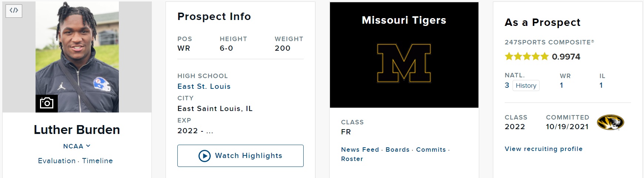The height and width of the screenshot is (178, 644).
Task: Open photo gallery via camera icon
Action: (x=47, y=103)
